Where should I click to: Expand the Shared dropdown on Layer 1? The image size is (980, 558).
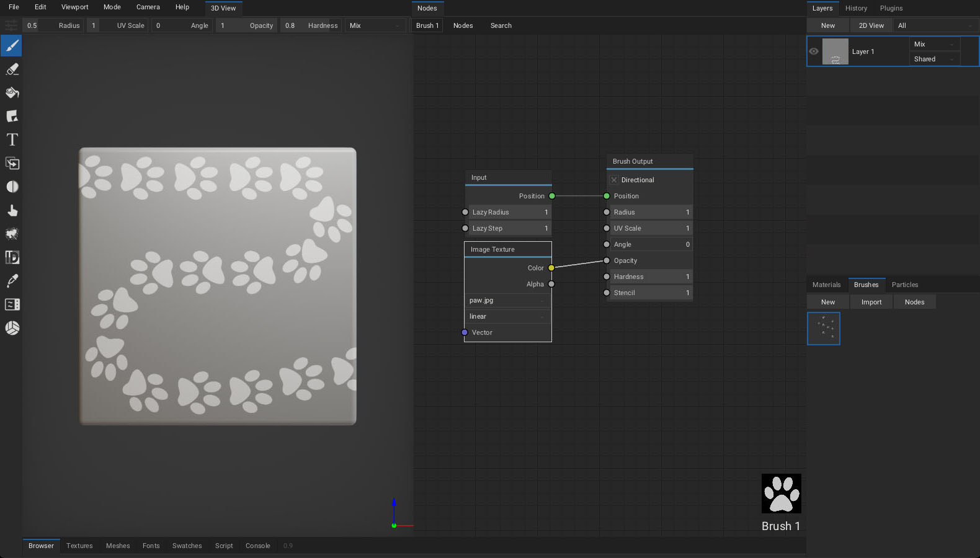pyautogui.click(x=933, y=60)
